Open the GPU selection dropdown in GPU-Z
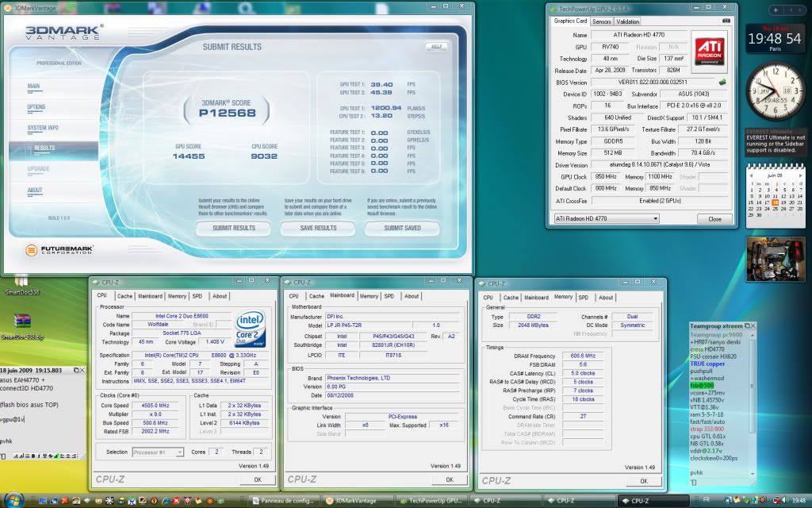Image resolution: width=812 pixels, height=508 pixels. [606, 218]
